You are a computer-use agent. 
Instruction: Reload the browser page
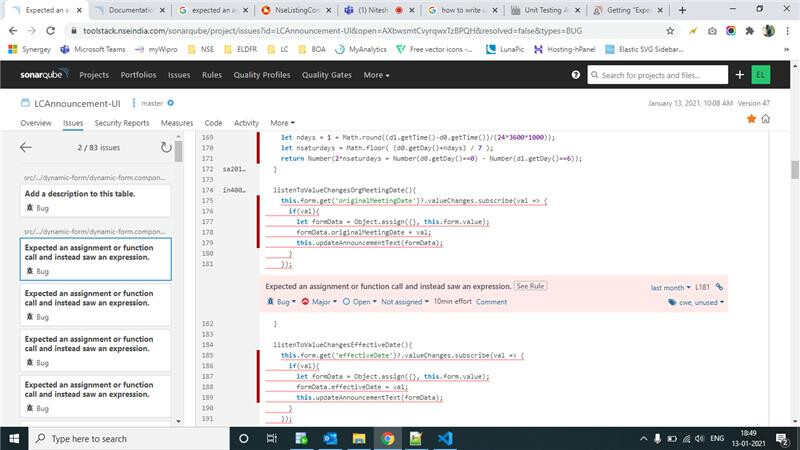pos(50,31)
